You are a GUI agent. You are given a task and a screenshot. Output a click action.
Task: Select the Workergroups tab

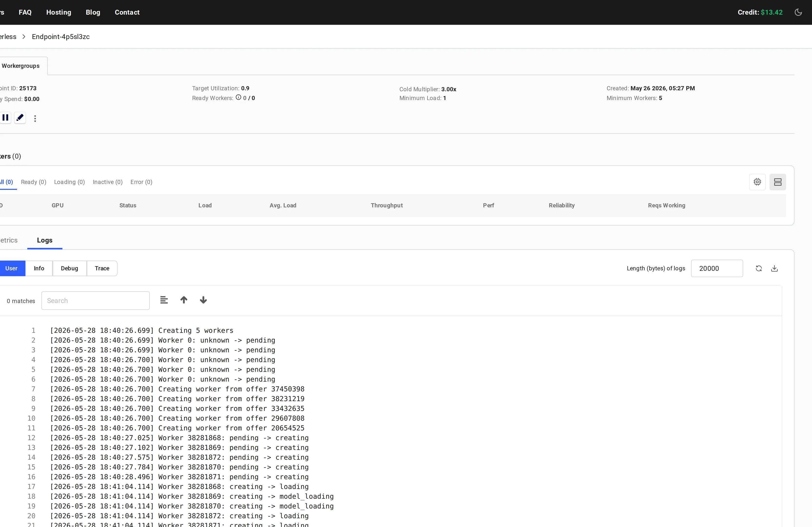click(x=21, y=66)
